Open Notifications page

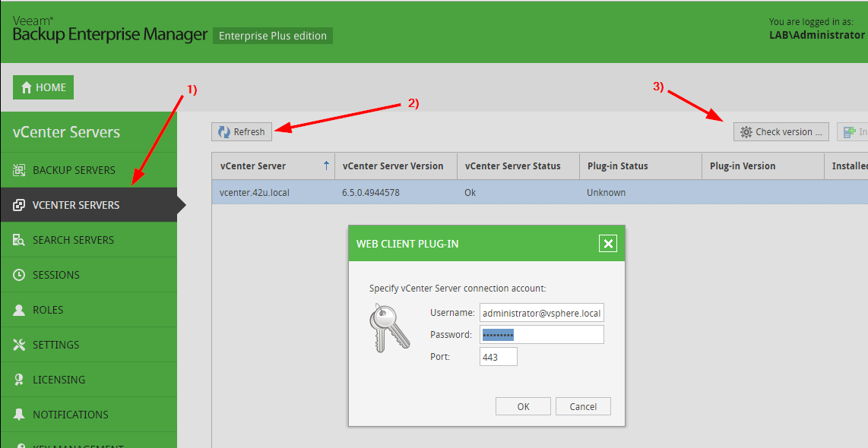coord(89,415)
